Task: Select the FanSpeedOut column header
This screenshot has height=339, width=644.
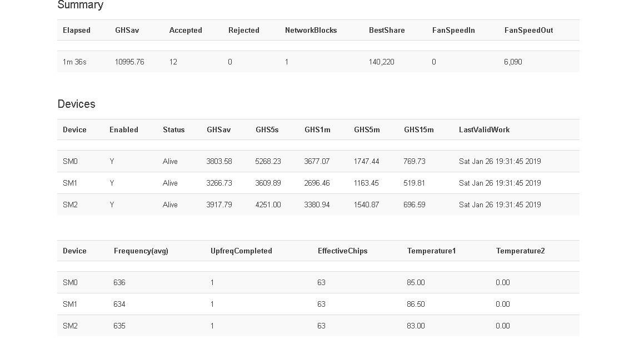Action: [528, 31]
